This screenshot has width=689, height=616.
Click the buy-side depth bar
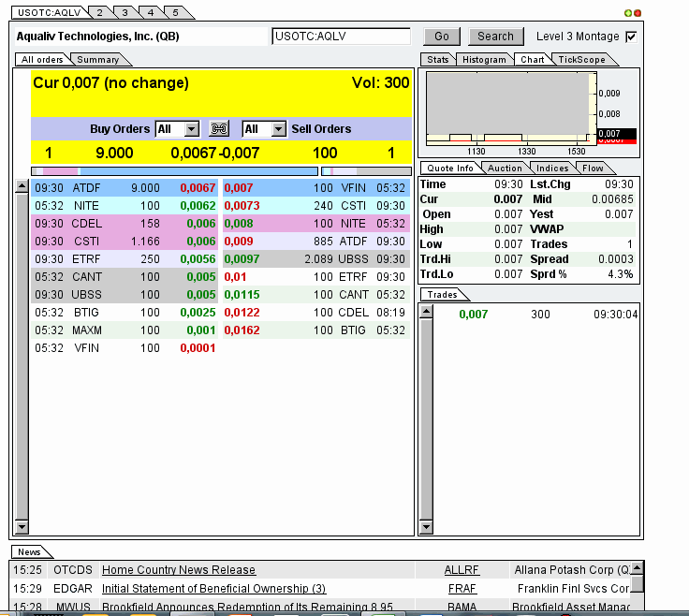[x=174, y=171]
